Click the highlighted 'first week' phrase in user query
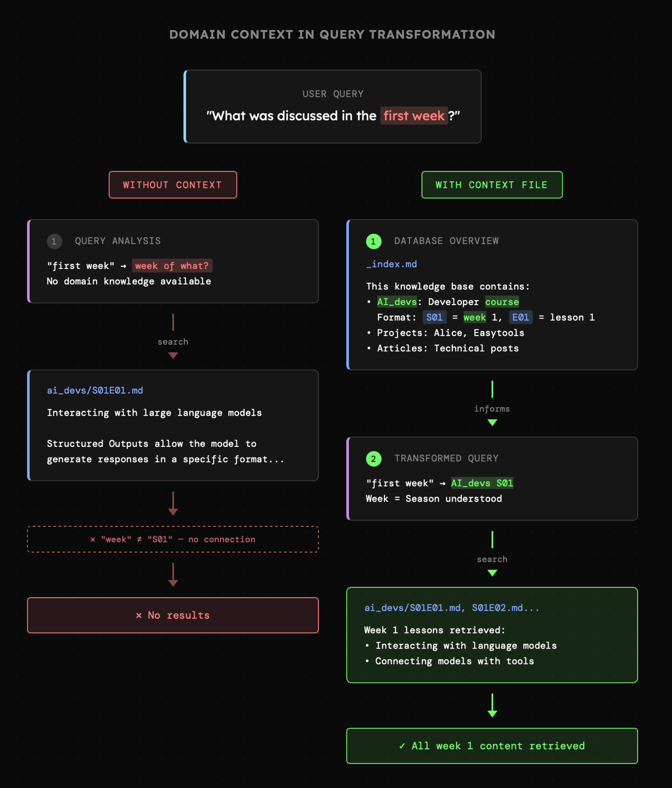672x788 pixels. click(x=414, y=116)
